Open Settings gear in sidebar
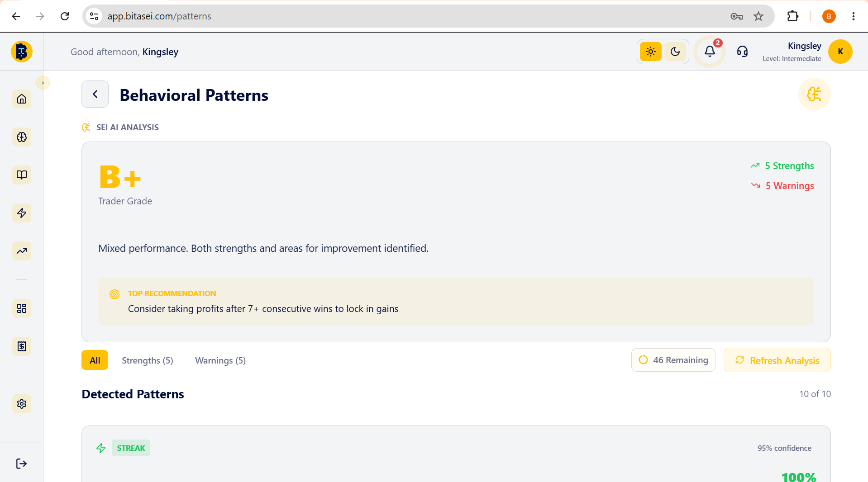868x482 pixels. point(22,404)
